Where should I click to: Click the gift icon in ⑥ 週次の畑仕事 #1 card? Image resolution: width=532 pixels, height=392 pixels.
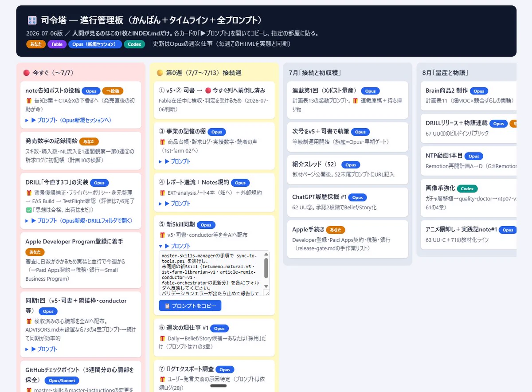point(162,338)
